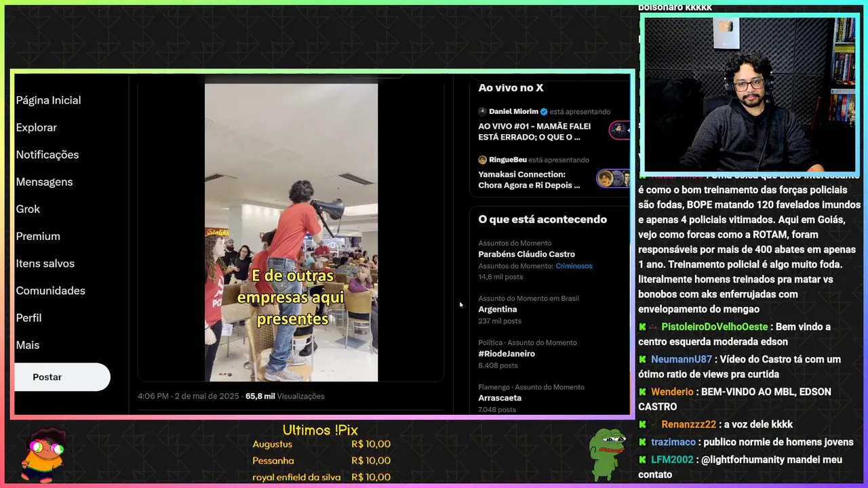Screen dimensions: 868x488
Task: Click the O que está acontecendo heading
Action: click(x=542, y=219)
